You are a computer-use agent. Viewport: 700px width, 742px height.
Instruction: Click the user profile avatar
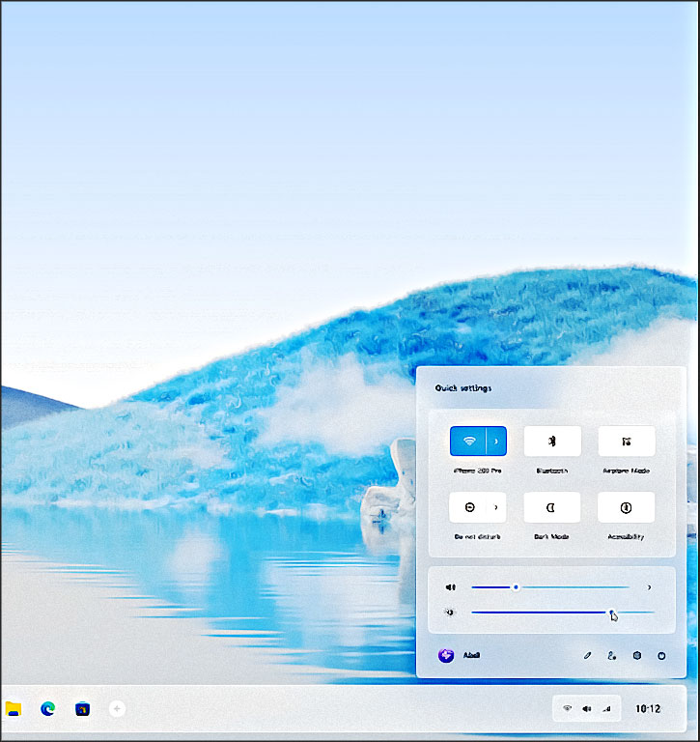(x=445, y=655)
